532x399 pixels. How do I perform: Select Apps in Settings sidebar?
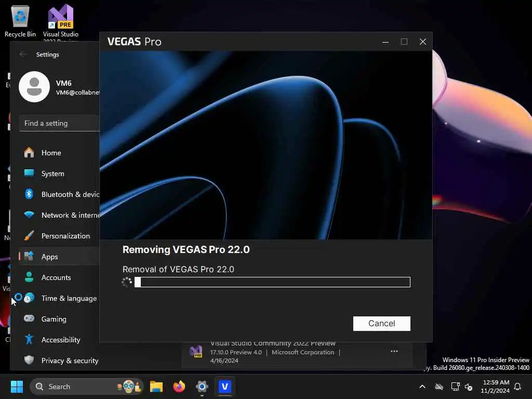[59, 257]
